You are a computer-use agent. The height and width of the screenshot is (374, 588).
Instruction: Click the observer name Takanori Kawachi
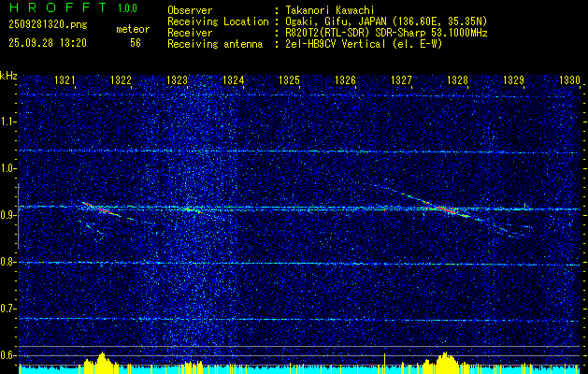pos(330,10)
